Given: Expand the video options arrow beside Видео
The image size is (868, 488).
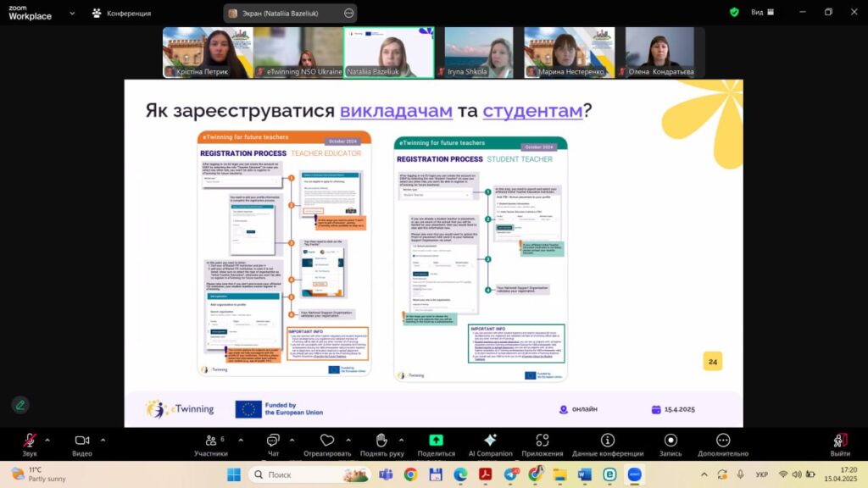Looking at the screenshot, I should click(x=103, y=440).
